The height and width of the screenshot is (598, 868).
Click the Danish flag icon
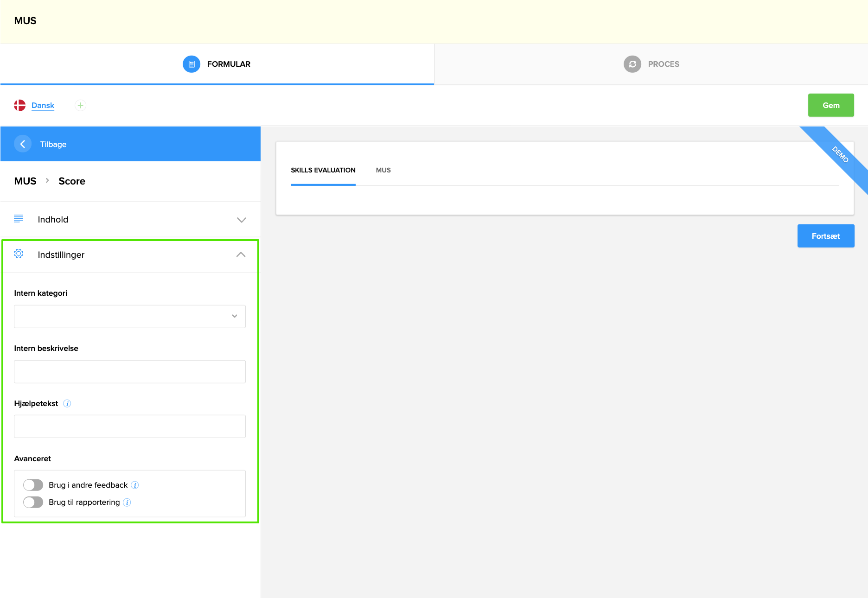(20, 105)
